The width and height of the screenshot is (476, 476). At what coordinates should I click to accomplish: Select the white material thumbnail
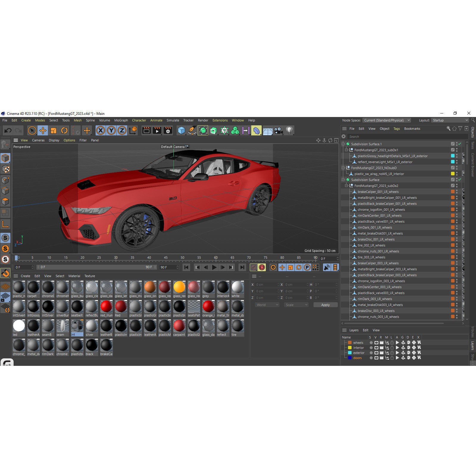[x=238, y=289]
